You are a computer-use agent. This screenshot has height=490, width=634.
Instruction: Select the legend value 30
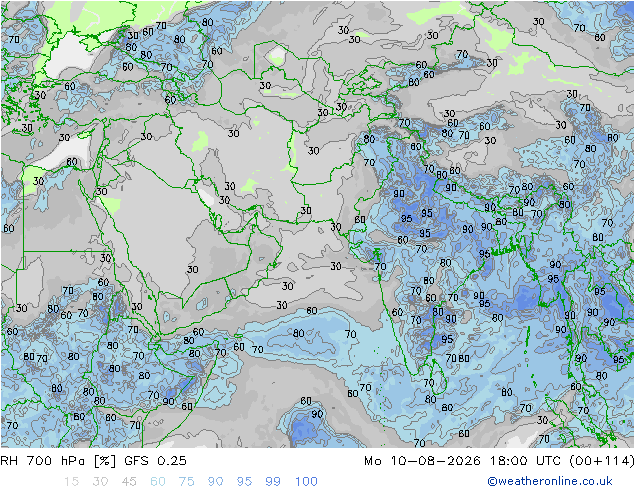point(100,481)
